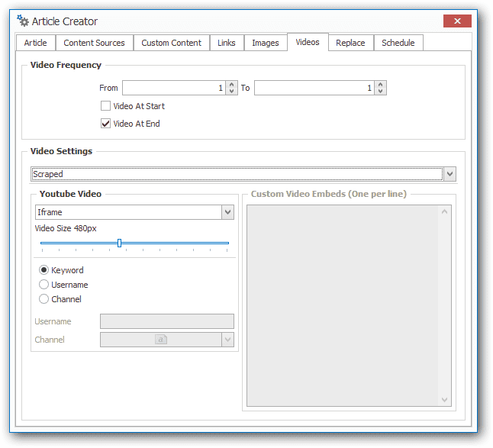Switch to the Content Sources tab
The image size is (493, 448).
tap(95, 43)
